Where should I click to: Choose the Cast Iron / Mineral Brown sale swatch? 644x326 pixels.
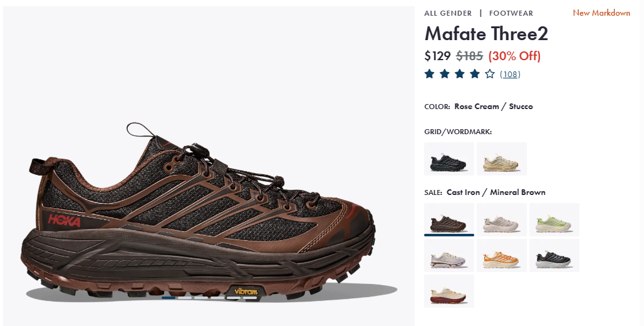[449, 219]
